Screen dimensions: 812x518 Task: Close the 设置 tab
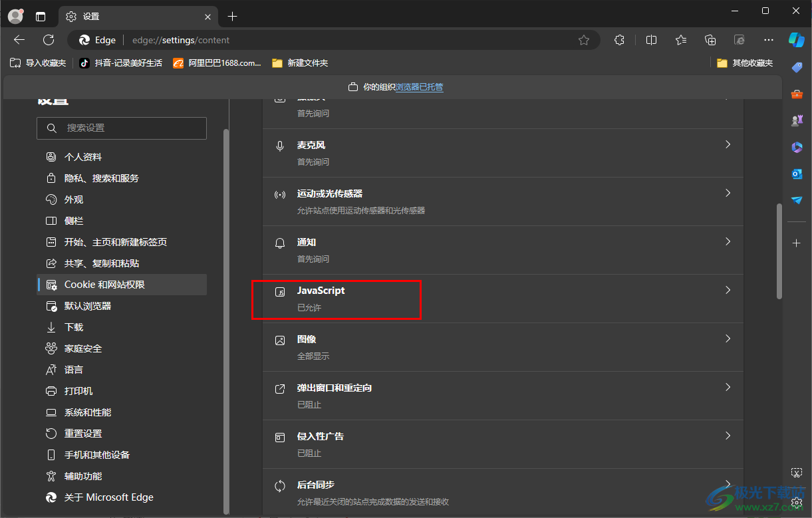point(207,17)
